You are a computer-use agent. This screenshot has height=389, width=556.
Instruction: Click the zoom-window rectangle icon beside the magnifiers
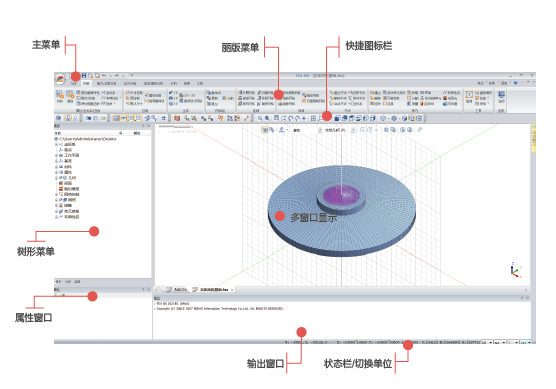tap(276, 118)
